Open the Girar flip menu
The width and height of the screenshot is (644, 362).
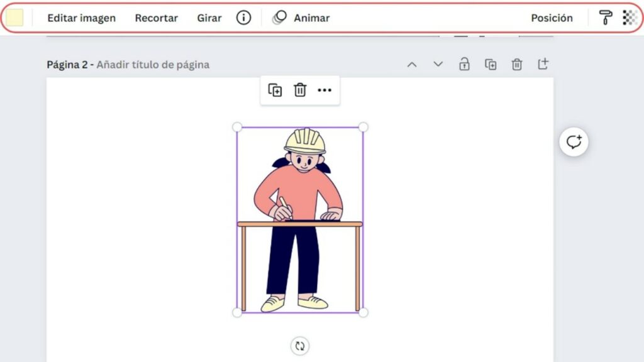pos(209,18)
